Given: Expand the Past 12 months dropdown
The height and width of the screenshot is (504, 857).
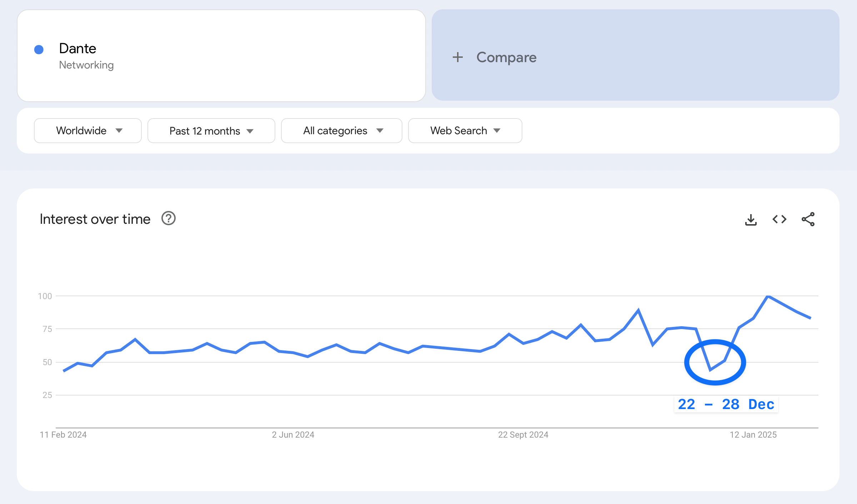Looking at the screenshot, I should pos(211,131).
